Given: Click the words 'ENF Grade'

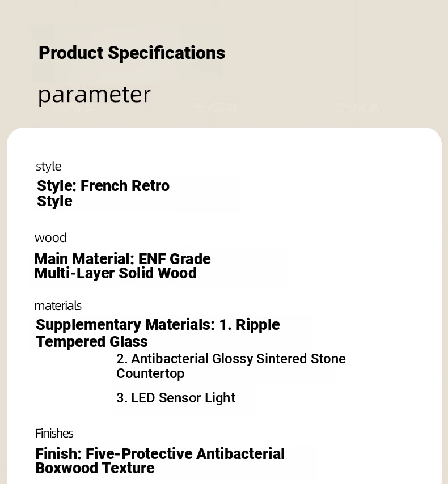Looking at the screenshot, I should coord(175,259).
